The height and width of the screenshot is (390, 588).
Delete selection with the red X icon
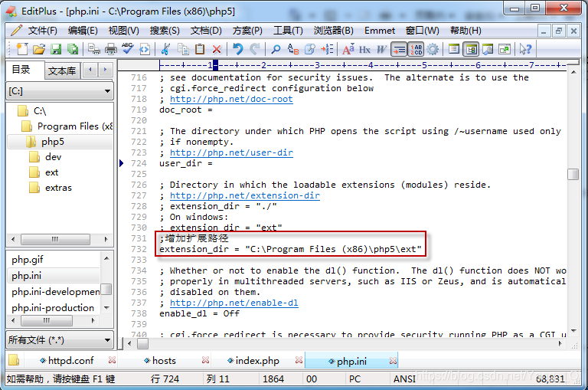click(217, 49)
